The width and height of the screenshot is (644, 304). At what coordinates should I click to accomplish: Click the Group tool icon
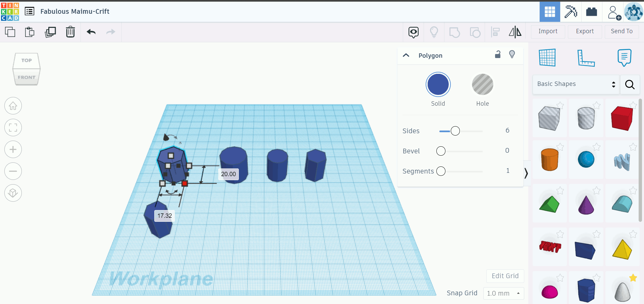coord(455,32)
